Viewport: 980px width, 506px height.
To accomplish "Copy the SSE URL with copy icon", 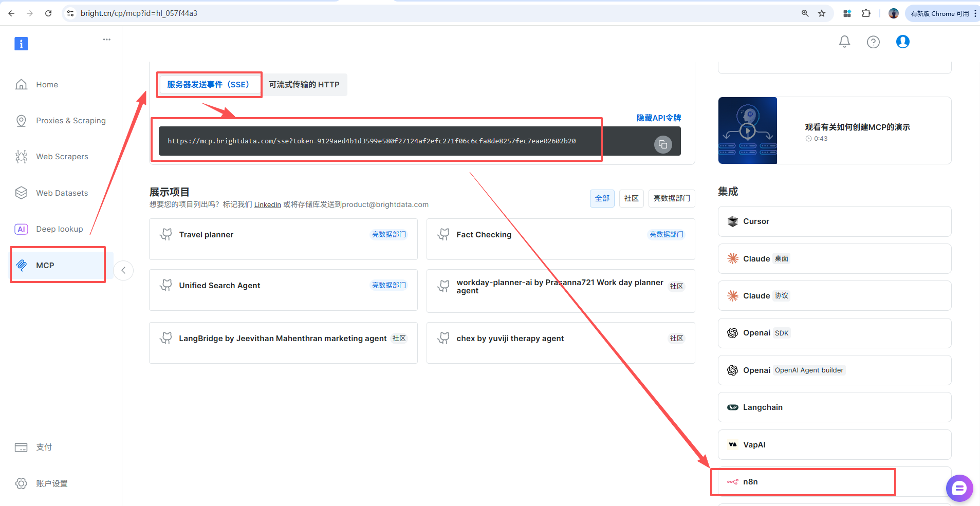I will 663,144.
